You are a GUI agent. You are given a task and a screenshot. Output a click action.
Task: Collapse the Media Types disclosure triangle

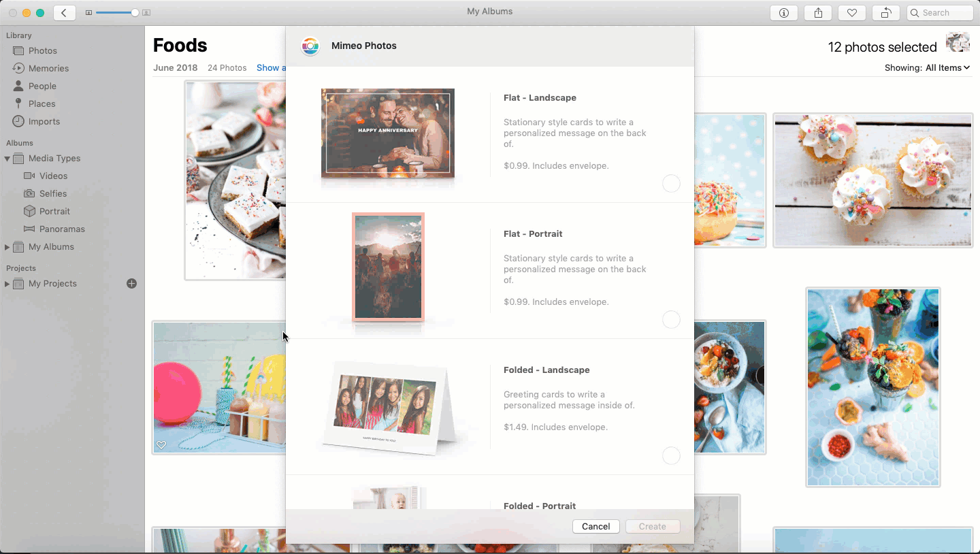tap(7, 159)
